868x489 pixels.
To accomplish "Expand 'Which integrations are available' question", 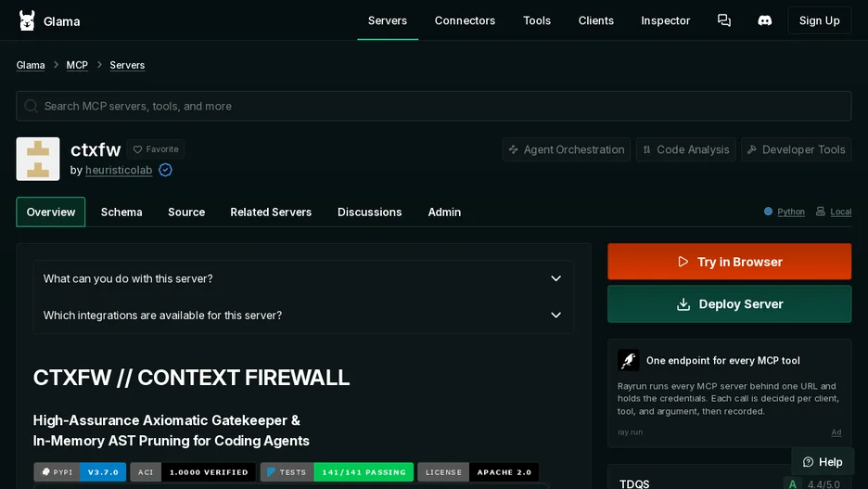I will (x=303, y=315).
